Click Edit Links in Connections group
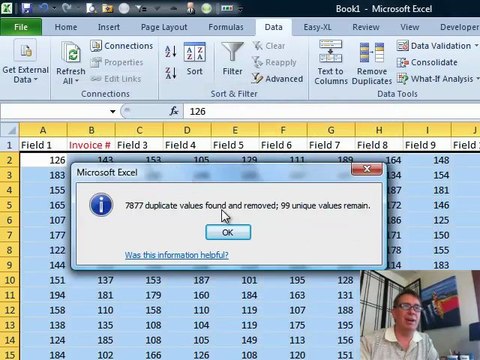 tap(116, 79)
